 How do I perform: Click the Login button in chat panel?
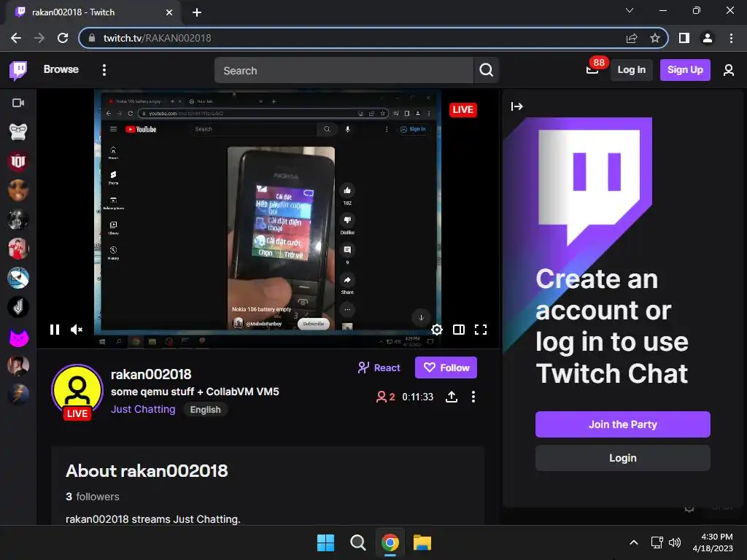tap(623, 458)
